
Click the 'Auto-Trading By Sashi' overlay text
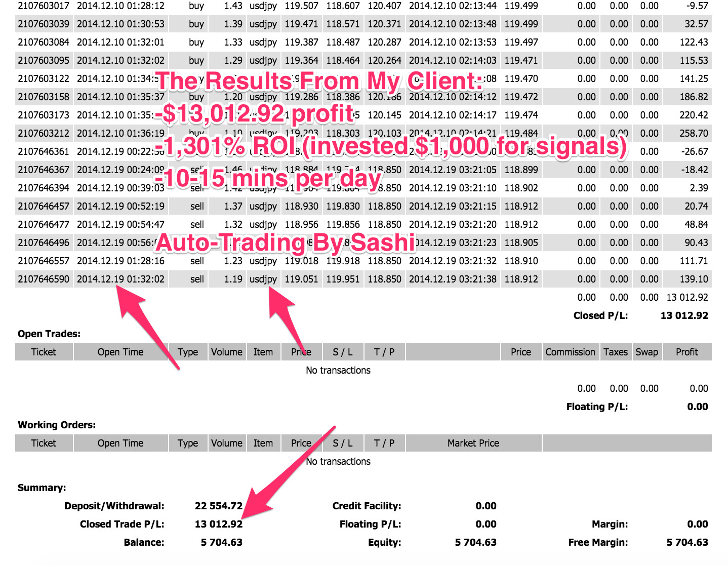point(286,243)
